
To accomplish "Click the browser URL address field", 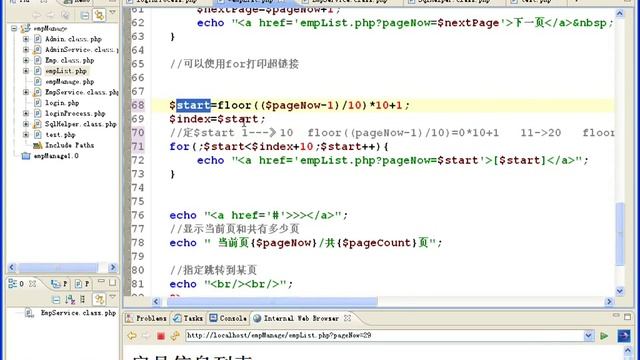I will 384,336.
